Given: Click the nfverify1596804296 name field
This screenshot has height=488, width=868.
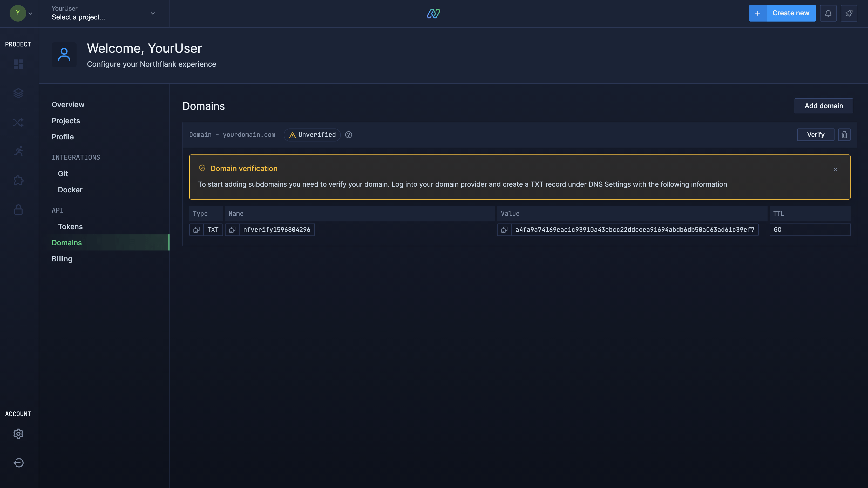Looking at the screenshot, I should coord(277,230).
